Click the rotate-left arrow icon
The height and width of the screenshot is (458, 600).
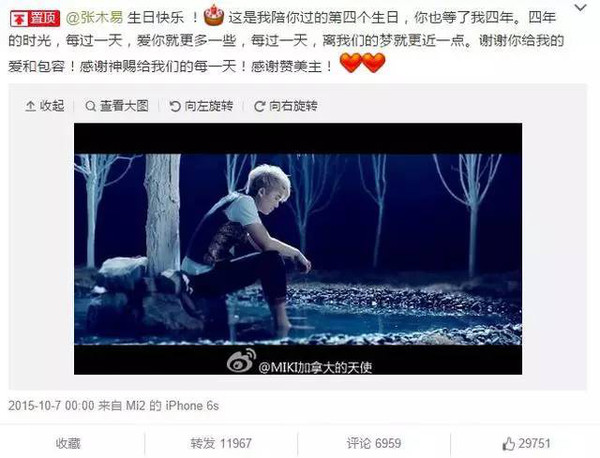point(175,106)
